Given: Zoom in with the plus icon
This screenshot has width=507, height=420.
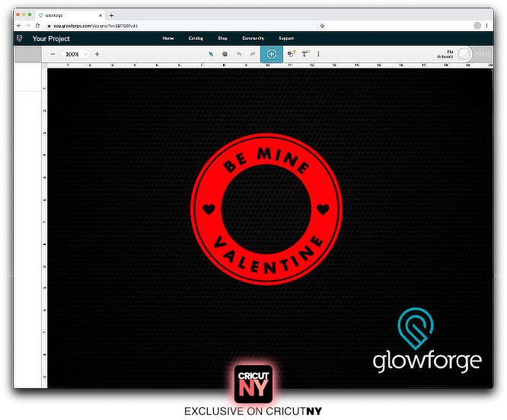Looking at the screenshot, I should [97, 54].
